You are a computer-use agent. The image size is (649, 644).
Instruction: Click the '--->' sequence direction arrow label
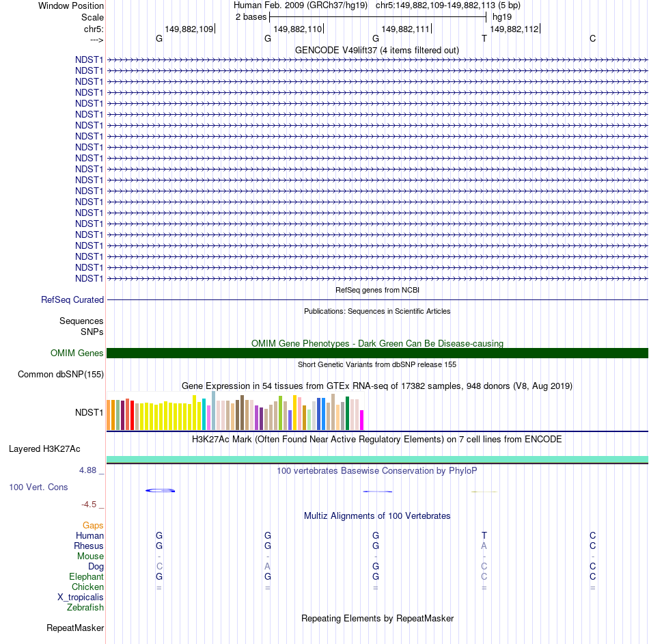point(96,40)
